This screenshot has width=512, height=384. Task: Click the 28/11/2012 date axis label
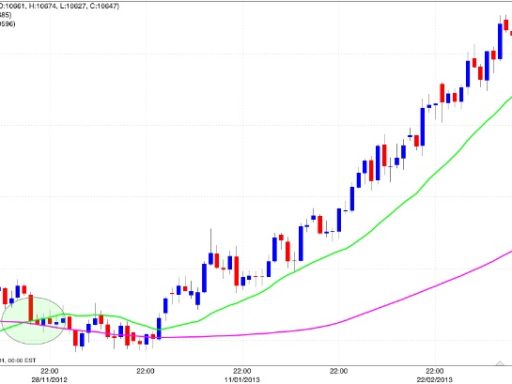tap(50, 379)
